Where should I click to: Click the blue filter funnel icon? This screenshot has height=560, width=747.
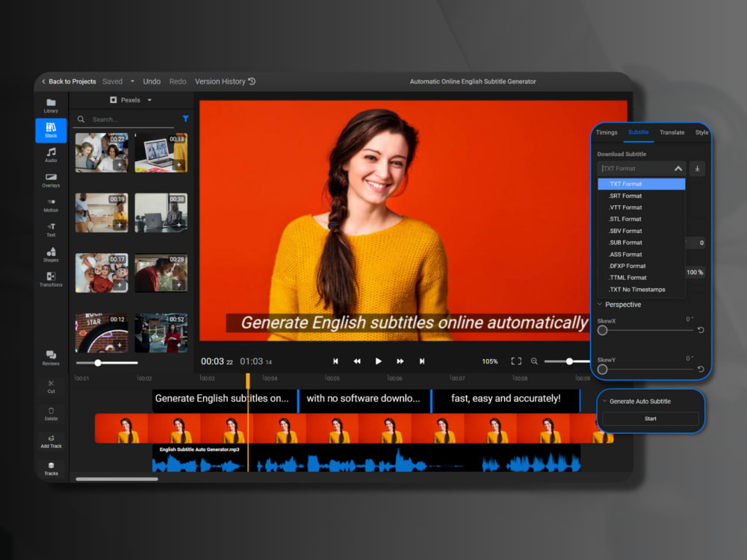[x=185, y=119]
